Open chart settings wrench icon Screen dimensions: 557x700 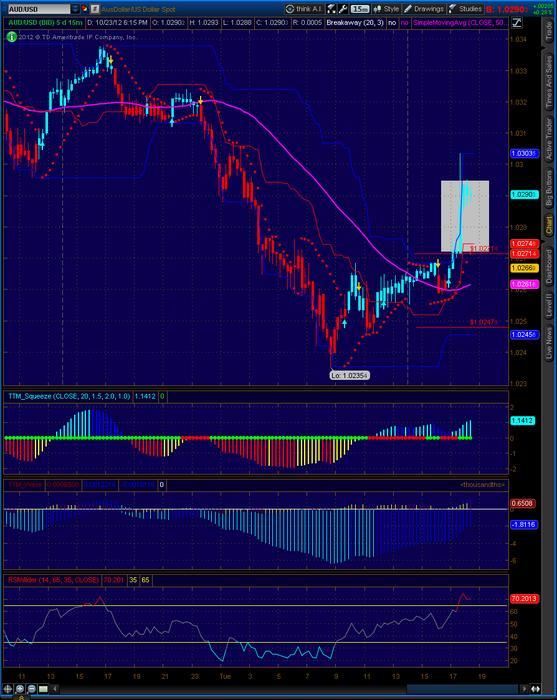point(343,9)
